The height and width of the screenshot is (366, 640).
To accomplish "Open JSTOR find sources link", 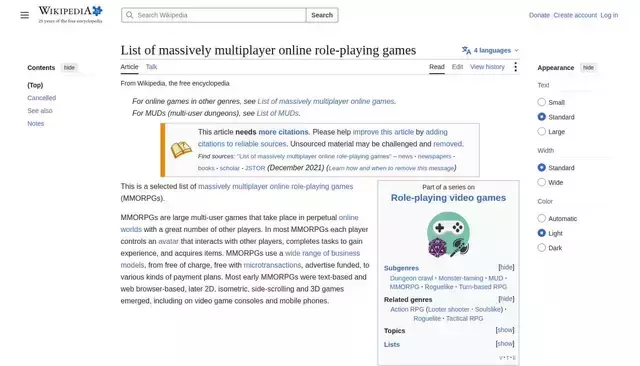I will (255, 168).
